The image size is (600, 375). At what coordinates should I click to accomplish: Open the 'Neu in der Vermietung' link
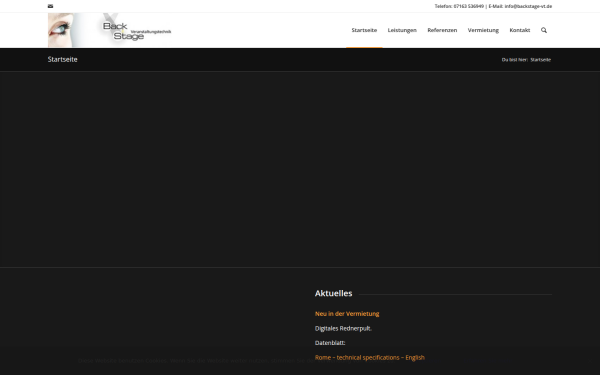(x=347, y=314)
